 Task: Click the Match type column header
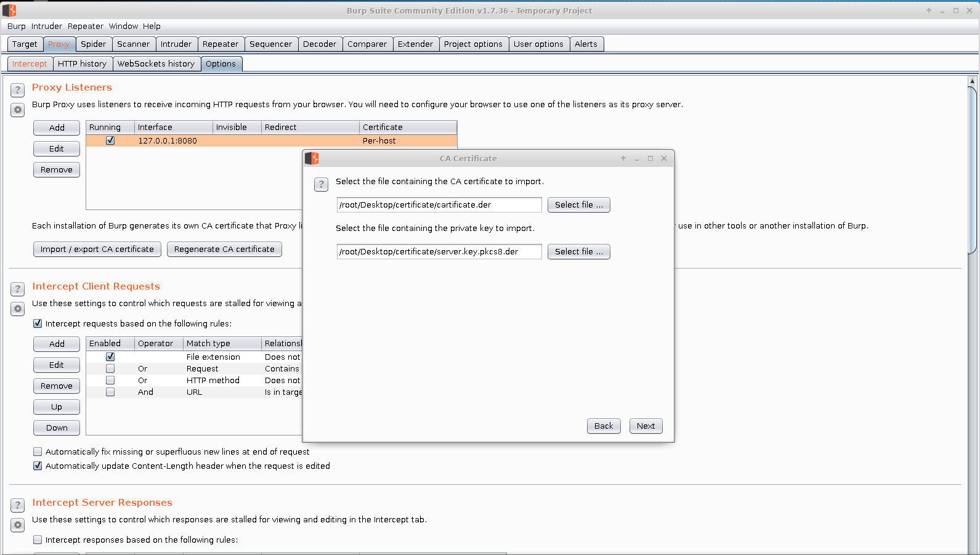(222, 343)
